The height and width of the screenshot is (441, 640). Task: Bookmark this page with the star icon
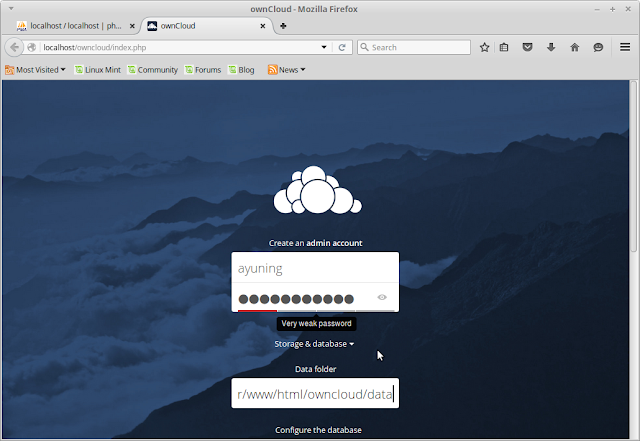(484, 47)
